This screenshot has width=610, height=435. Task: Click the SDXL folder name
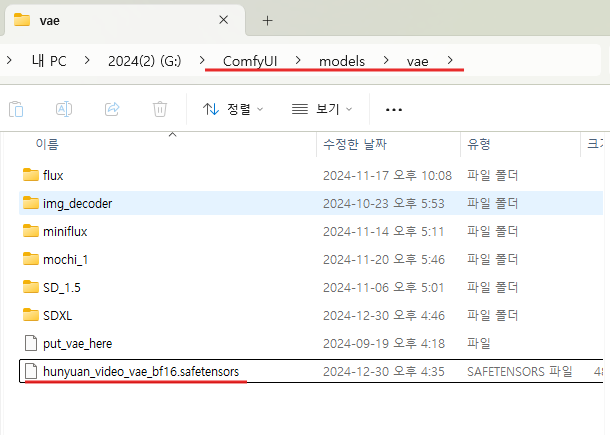57,316
